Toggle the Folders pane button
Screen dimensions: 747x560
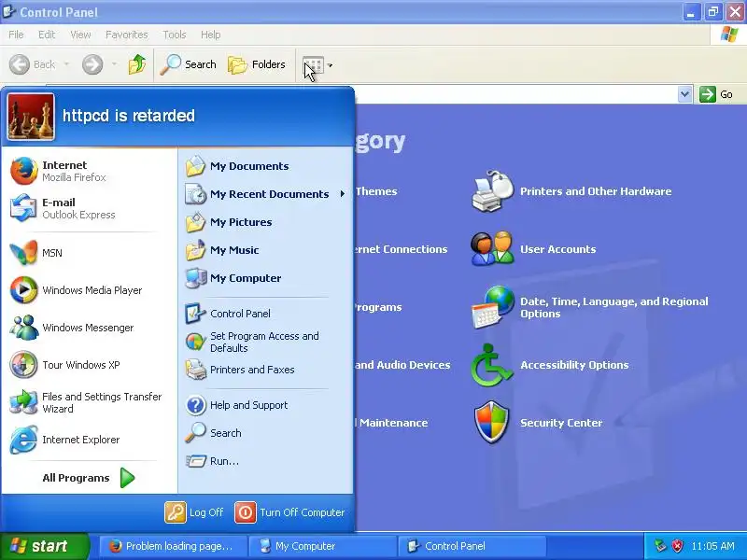257,64
